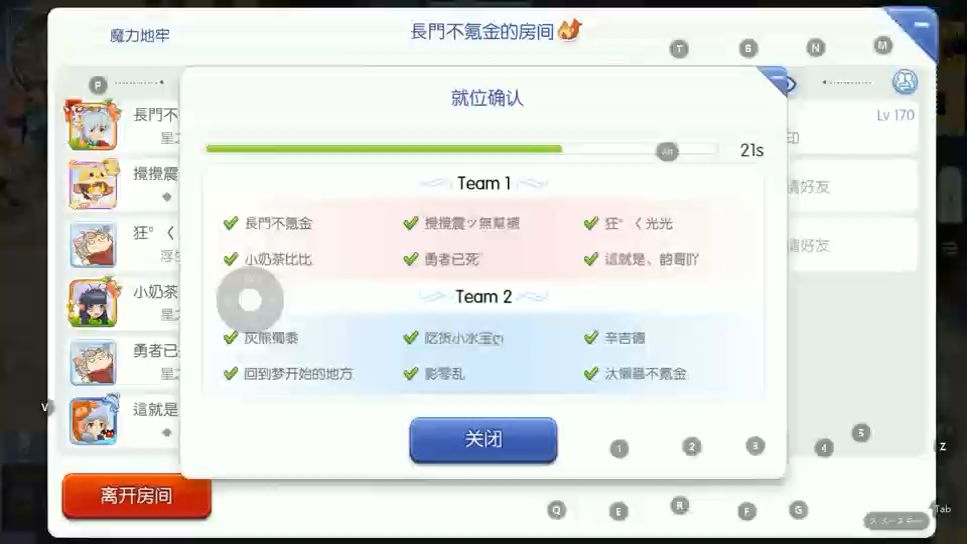Click the 关闭 button
The height and width of the screenshot is (544, 967).
pos(483,440)
